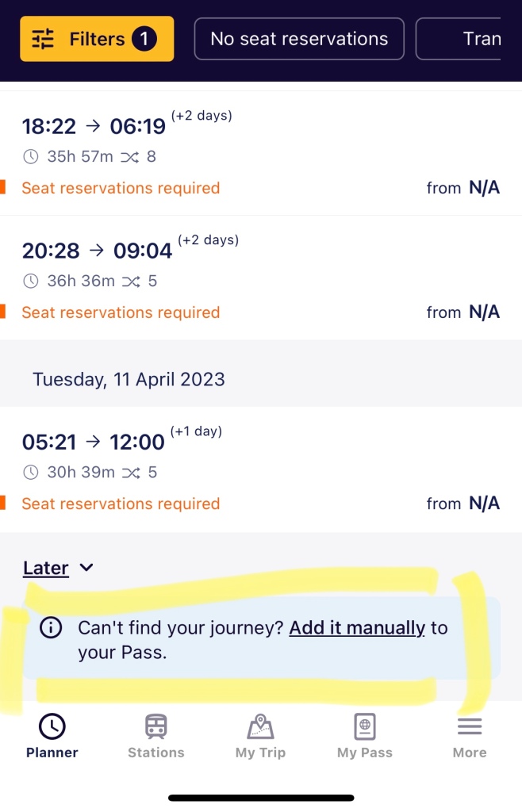Click the clock icon beside 36h 36m

point(31,282)
